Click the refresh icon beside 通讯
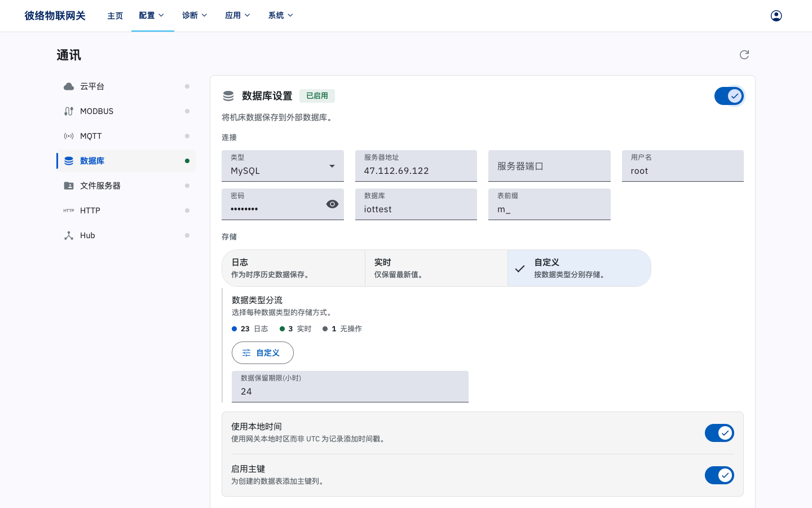Screen dimensions: 812x508 [x=744, y=55]
